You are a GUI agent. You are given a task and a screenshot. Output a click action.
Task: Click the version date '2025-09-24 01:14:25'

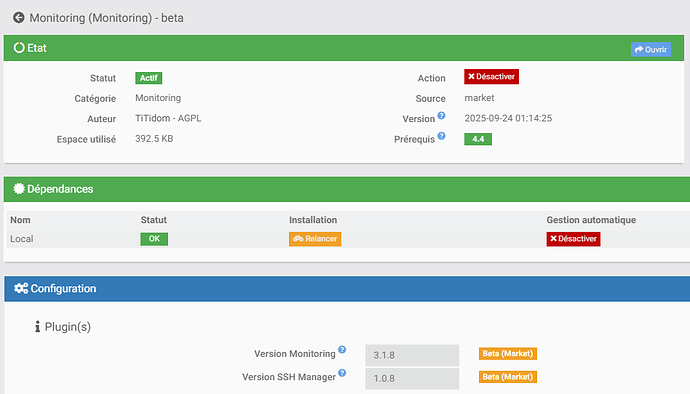(x=508, y=118)
